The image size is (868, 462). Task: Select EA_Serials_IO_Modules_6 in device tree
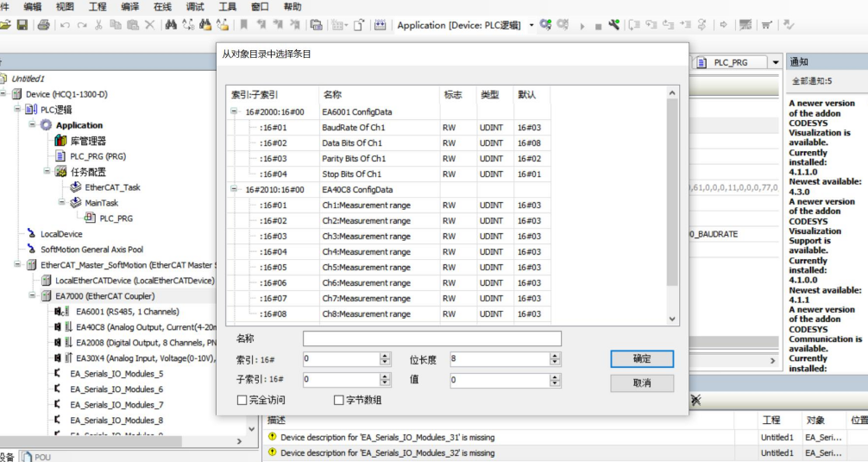(x=116, y=389)
